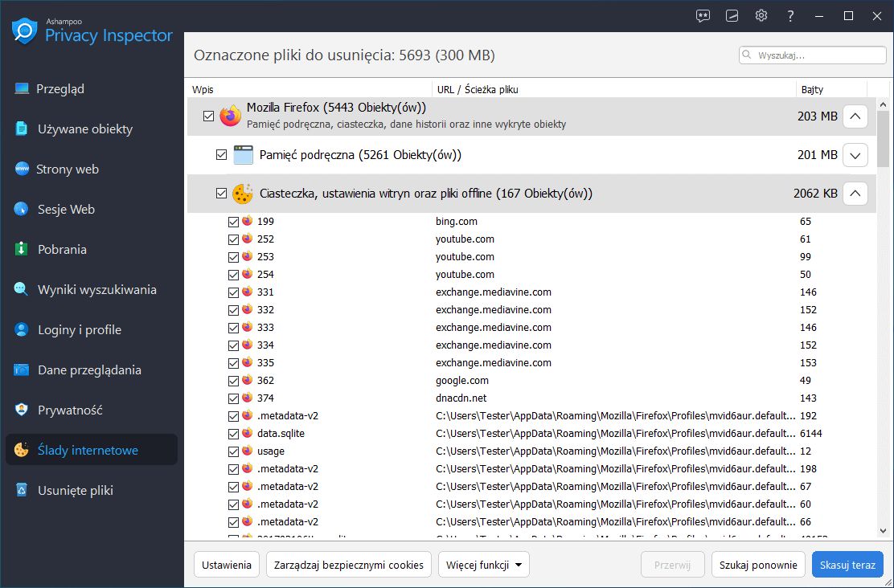
Task: Click the Loginy i profile user icon
Action: (21, 329)
